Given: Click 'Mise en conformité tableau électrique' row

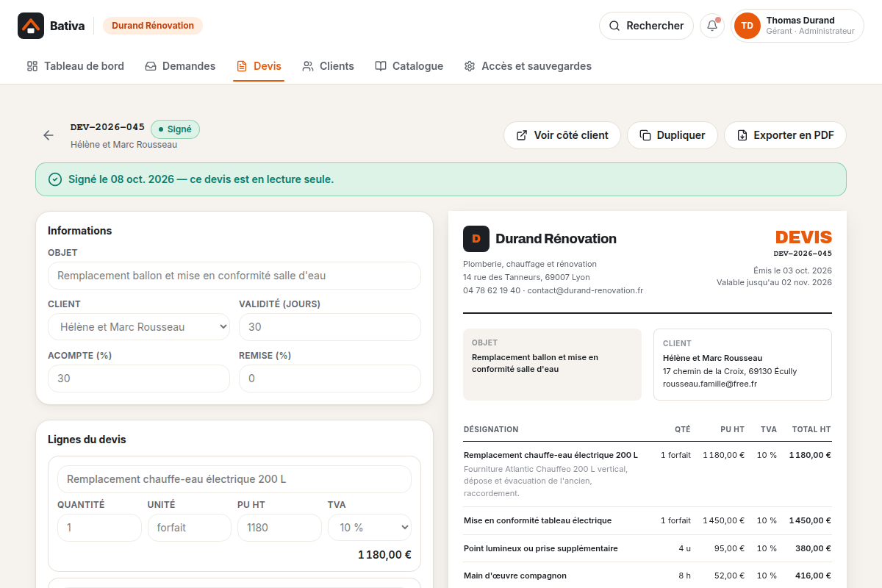Looking at the screenshot, I should tap(648, 520).
